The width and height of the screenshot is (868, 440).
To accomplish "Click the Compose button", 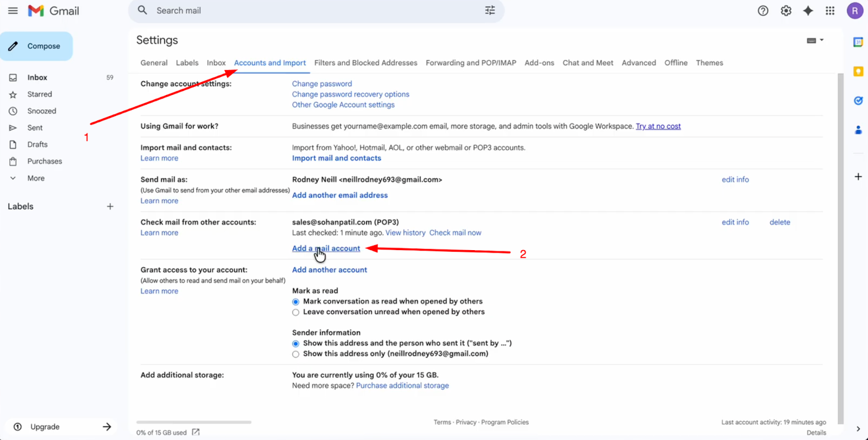I will [x=36, y=47].
